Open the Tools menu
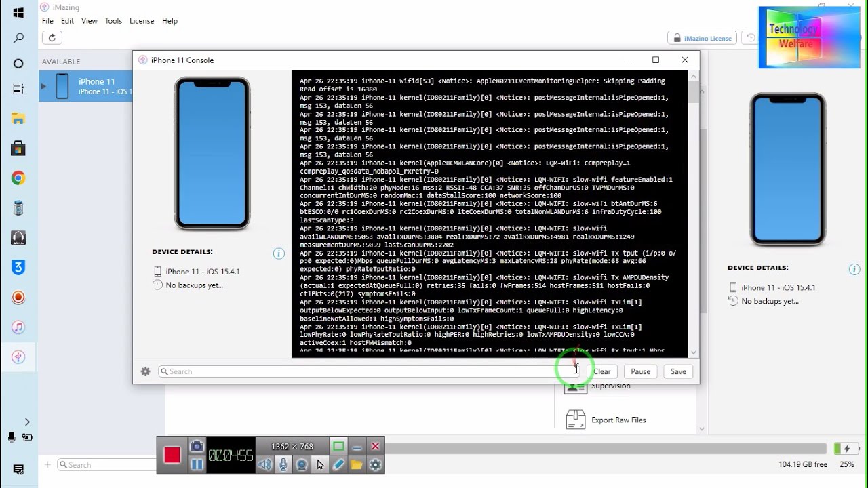 pyautogui.click(x=113, y=21)
